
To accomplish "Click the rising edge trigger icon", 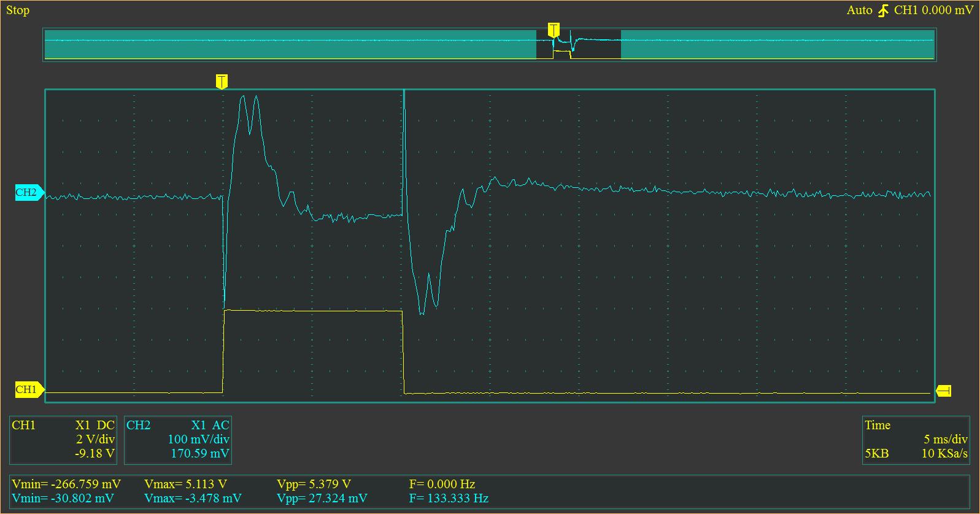I will (883, 10).
